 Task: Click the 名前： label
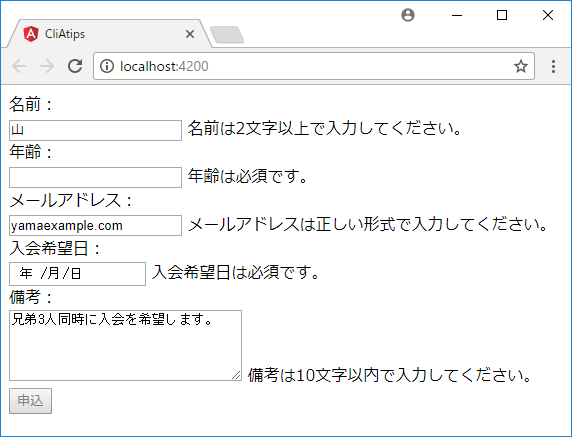[32, 104]
